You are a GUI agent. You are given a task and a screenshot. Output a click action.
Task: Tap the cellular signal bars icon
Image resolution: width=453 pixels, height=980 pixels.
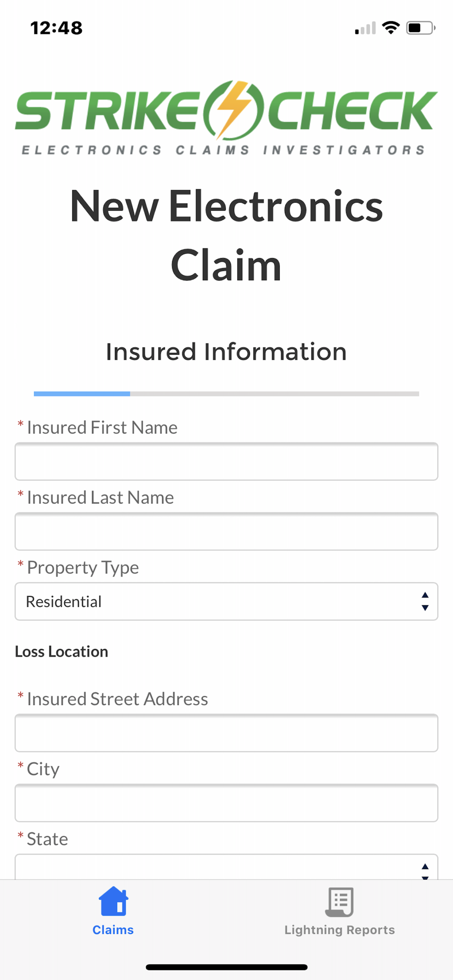click(365, 28)
